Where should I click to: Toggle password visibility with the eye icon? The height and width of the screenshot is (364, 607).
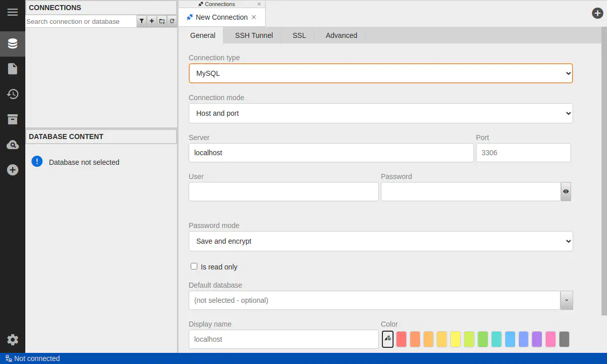click(x=566, y=192)
